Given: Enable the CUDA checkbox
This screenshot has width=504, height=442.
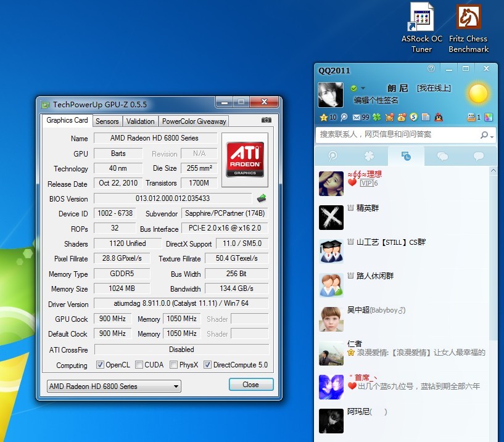Looking at the screenshot, I should click(x=139, y=364).
